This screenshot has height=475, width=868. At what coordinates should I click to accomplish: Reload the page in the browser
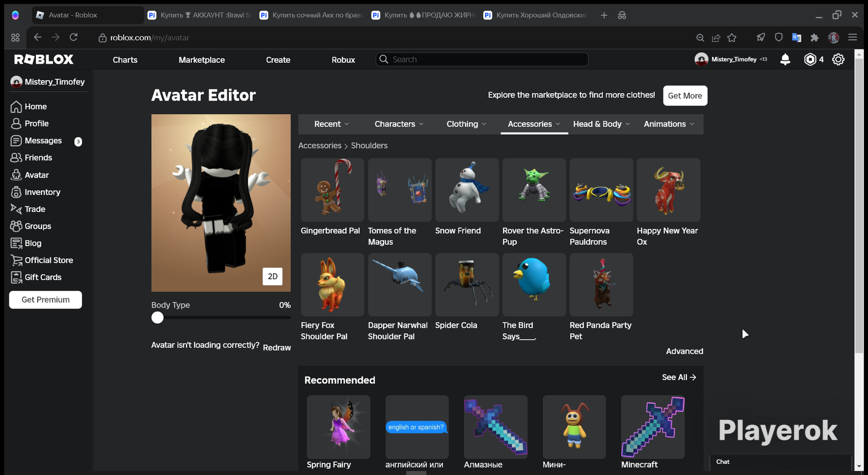coord(74,37)
